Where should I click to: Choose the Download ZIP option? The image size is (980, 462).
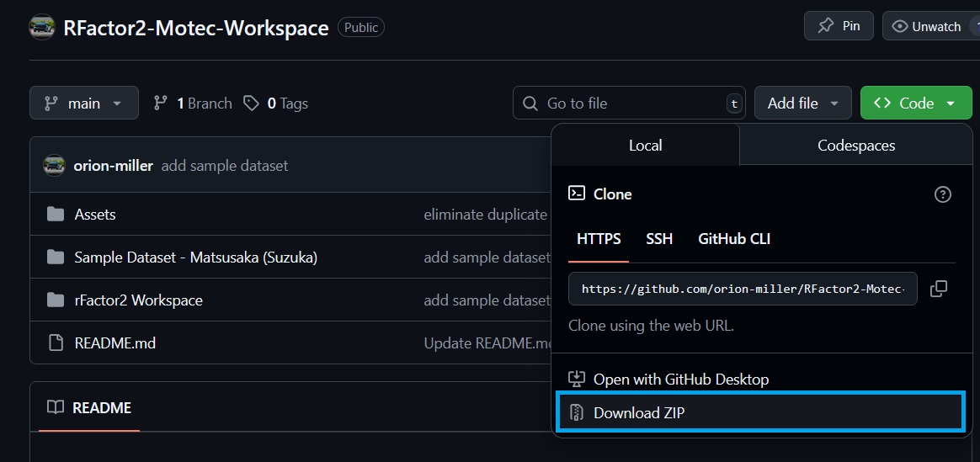(x=761, y=412)
